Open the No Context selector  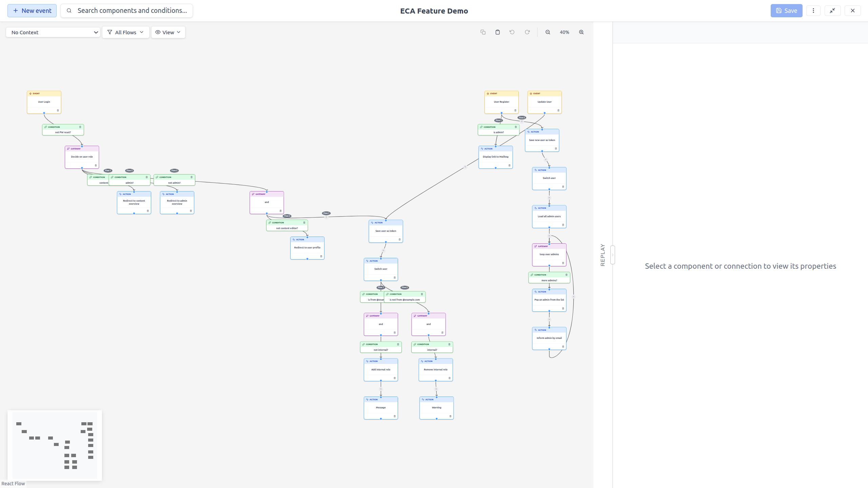pos(53,32)
